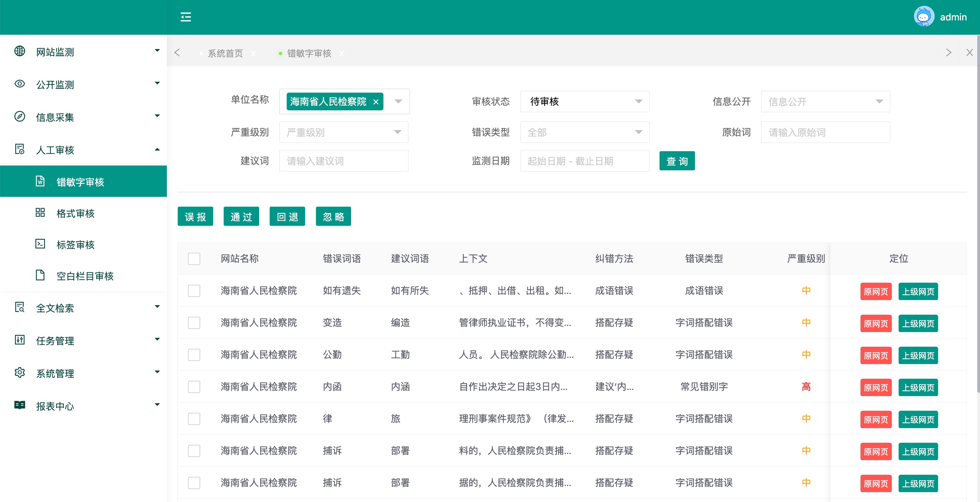This screenshot has height=502, width=980.
Task: Remove the 海南省人民检察院 tag
Action: click(376, 102)
